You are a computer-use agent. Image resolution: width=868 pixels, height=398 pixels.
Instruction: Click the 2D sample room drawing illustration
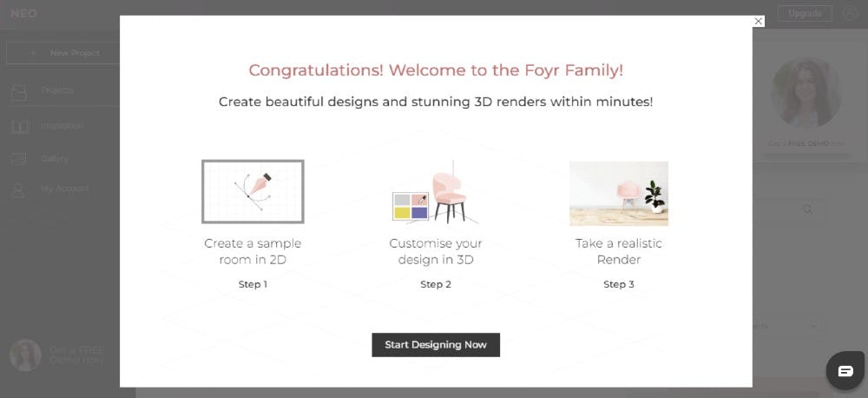pyautogui.click(x=253, y=191)
